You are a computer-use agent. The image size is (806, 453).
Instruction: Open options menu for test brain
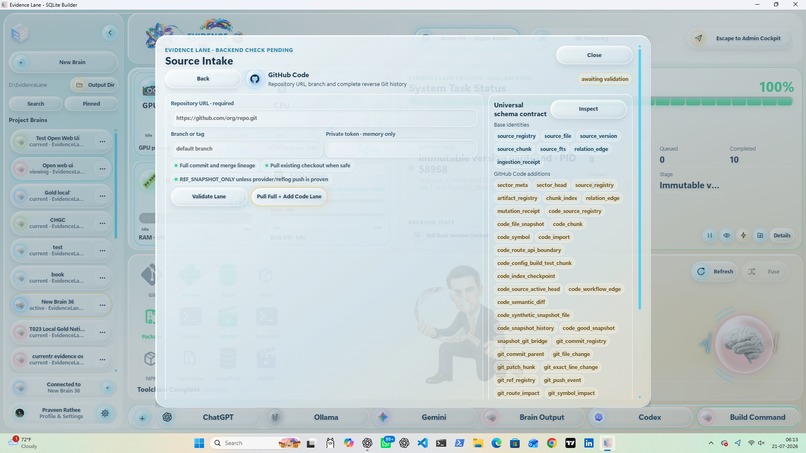(102, 250)
